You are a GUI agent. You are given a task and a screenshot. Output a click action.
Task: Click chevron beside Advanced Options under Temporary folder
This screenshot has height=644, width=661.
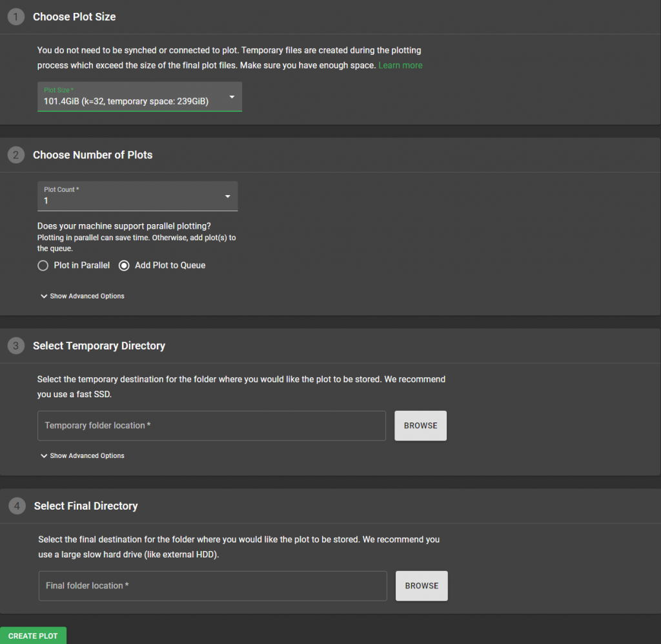[44, 456]
